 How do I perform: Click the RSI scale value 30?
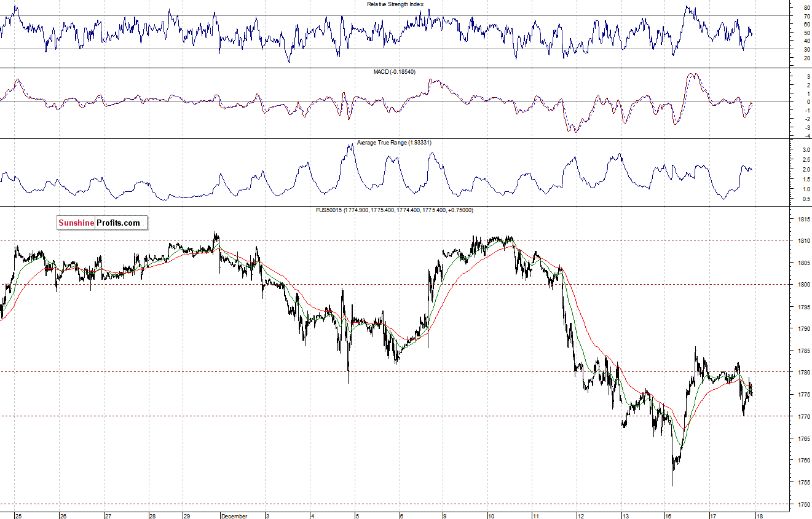point(806,49)
